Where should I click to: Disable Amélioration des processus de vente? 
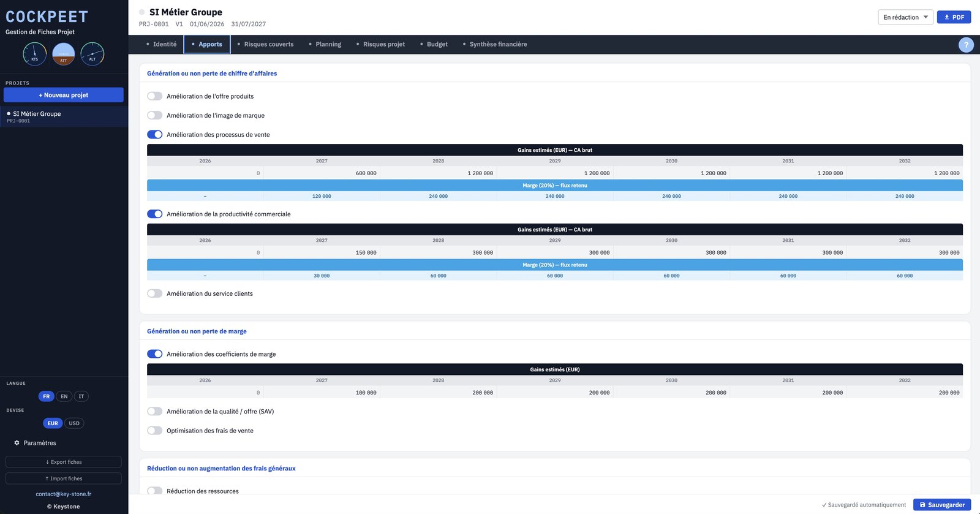point(155,135)
